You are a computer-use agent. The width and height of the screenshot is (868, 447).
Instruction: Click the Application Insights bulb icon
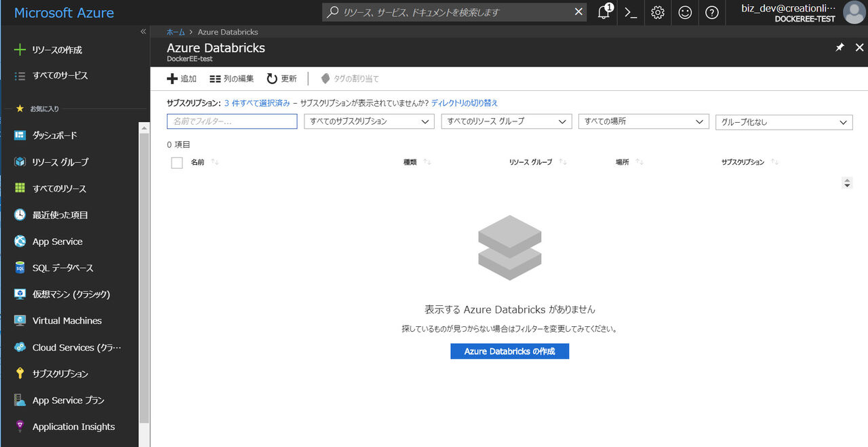point(20,427)
